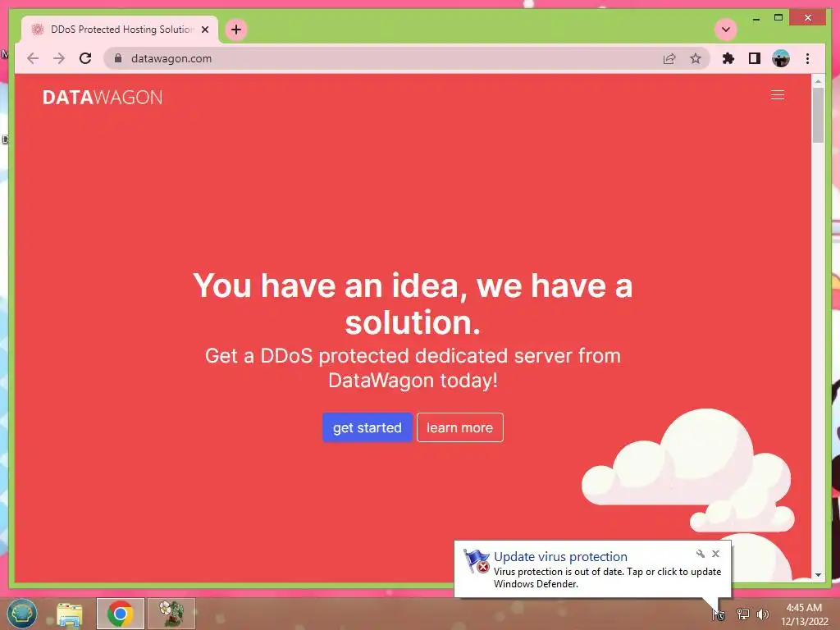Open the Chrome profile avatar

pyautogui.click(x=781, y=58)
